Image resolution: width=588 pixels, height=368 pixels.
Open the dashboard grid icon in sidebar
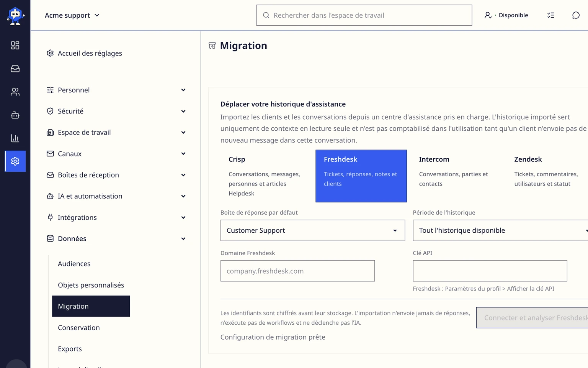[x=15, y=45]
